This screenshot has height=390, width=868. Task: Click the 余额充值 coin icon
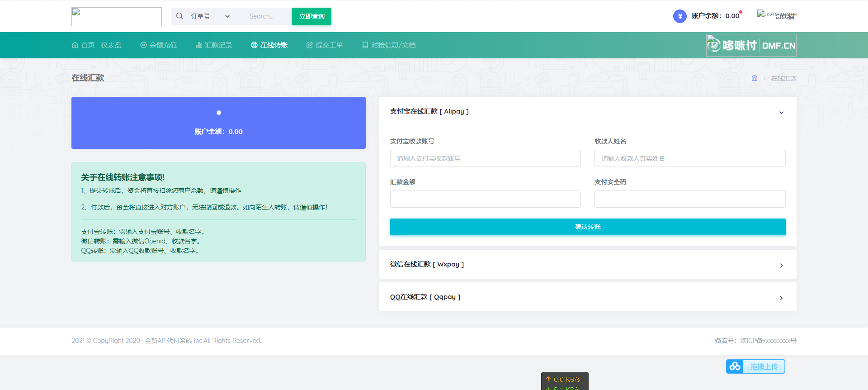coord(143,45)
